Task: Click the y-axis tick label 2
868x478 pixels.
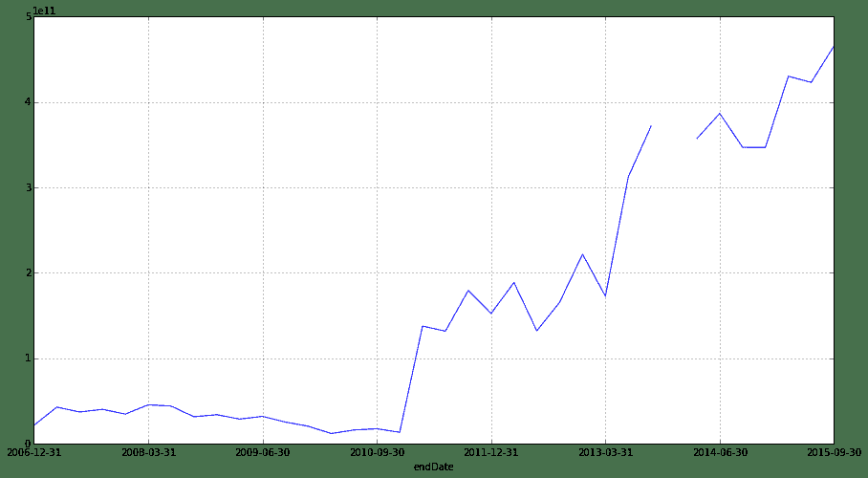Action: click(x=29, y=273)
